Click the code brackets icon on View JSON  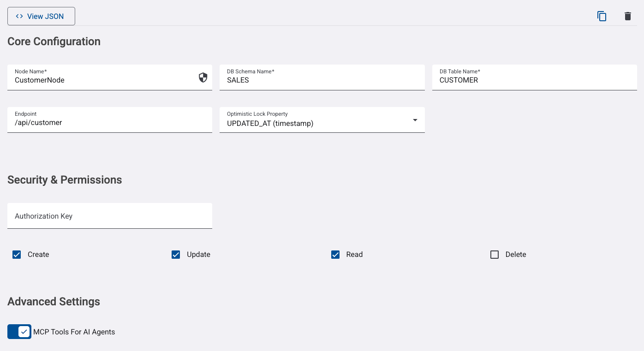coord(19,16)
